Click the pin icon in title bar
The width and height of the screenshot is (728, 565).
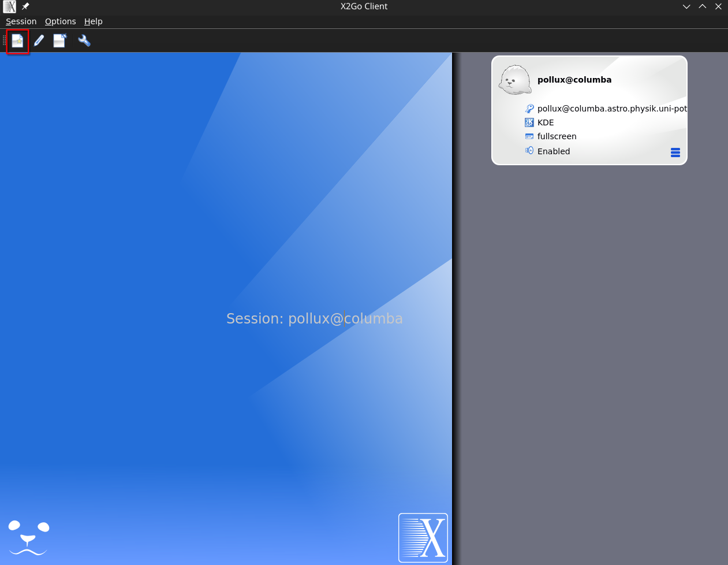[25, 6]
